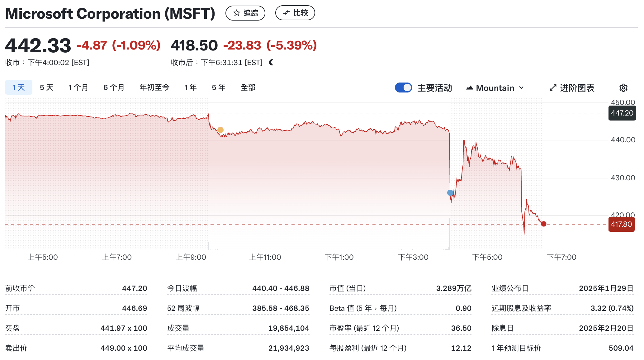Image resolution: width=644 pixels, height=360 pixels.
Task: View the 5年 price history
Action: point(218,88)
